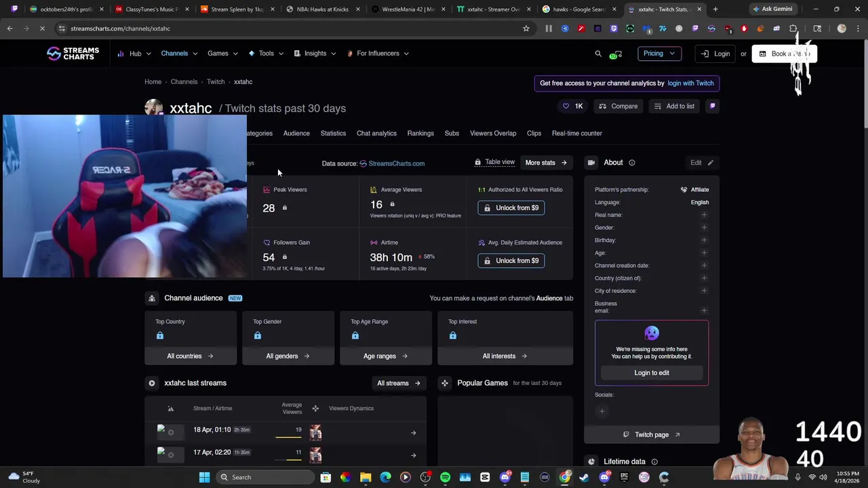Switch to Table view
868x488 pixels.
tap(494, 162)
